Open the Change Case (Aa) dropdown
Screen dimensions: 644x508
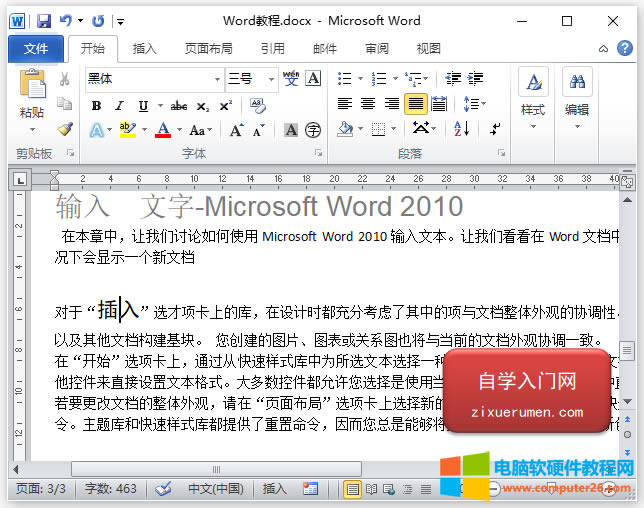tap(200, 131)
